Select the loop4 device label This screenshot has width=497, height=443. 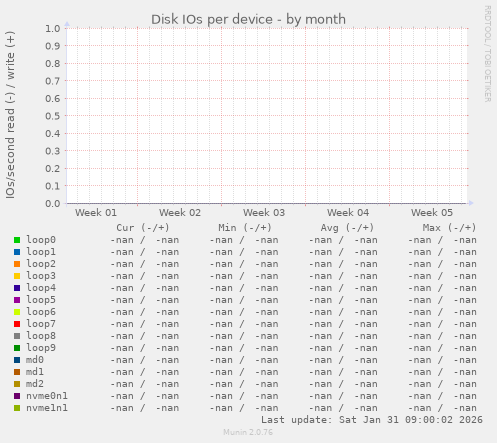pyautogui.click(x=41, y=288)
